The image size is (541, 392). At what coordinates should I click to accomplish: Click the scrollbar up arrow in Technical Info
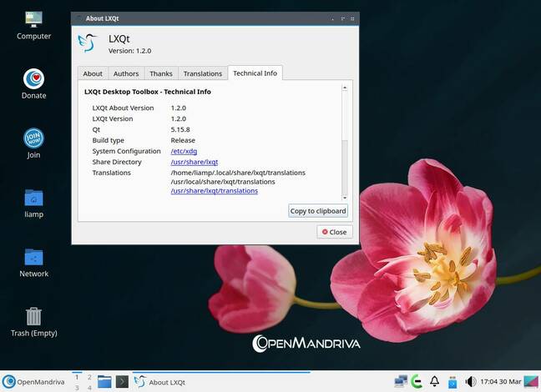click(344, 88)
